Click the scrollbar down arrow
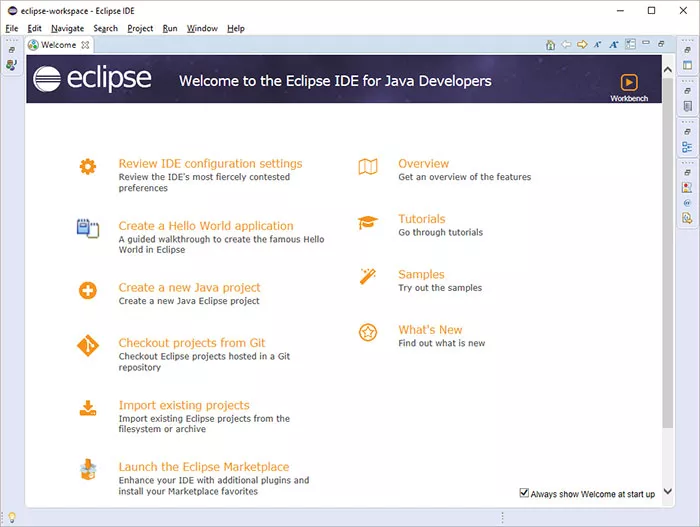Viewport: 700px width, 527px height. coord(667,491)
